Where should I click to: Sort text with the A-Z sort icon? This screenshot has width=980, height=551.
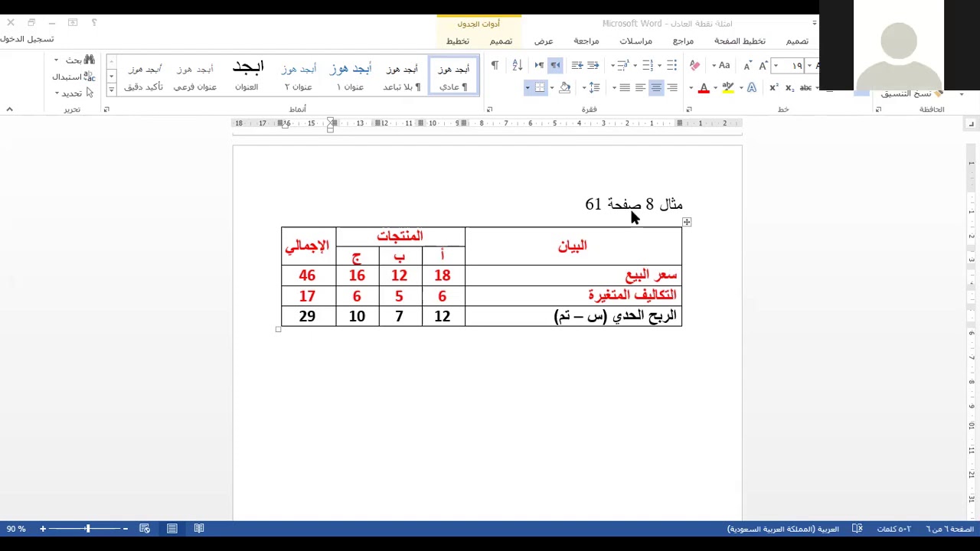coord(518,65)
